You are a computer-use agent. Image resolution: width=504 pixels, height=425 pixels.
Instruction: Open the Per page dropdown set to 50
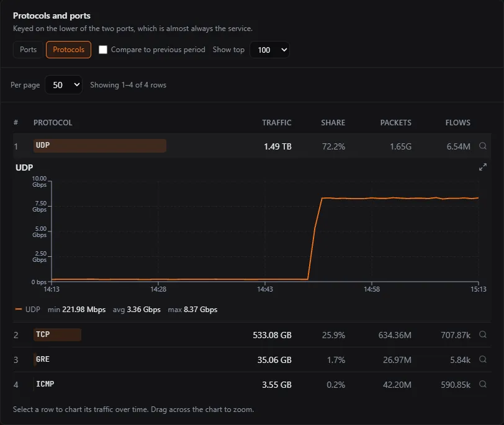tap(64, 85)
